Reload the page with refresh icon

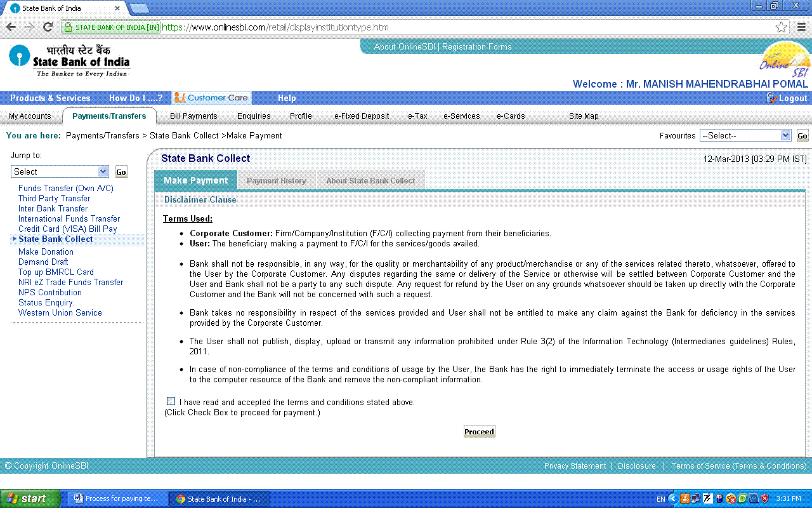click(48, 27)
